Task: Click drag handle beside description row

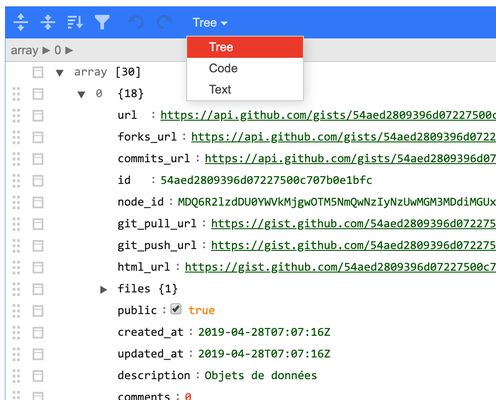Action: coord(16,376)
